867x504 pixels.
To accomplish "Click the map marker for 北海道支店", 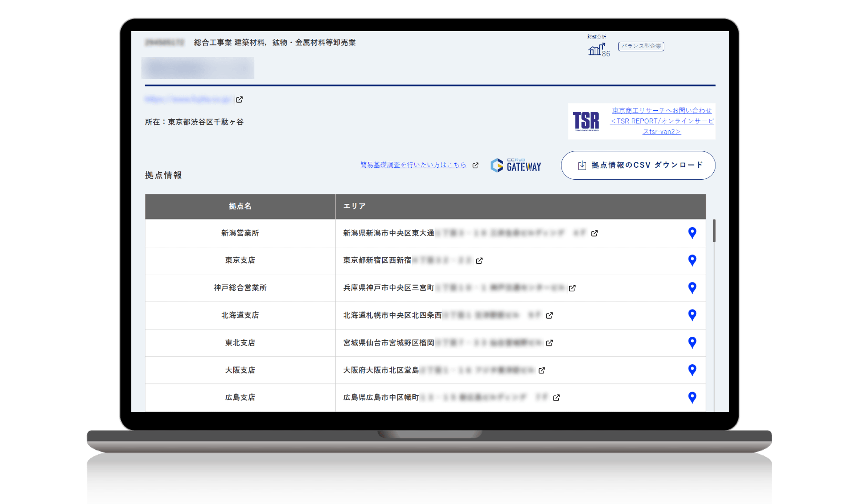I will [692, 315].
